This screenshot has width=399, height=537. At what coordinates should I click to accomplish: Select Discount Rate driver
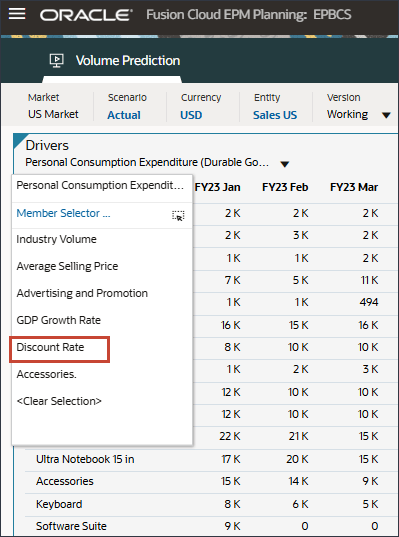[50, 347]
